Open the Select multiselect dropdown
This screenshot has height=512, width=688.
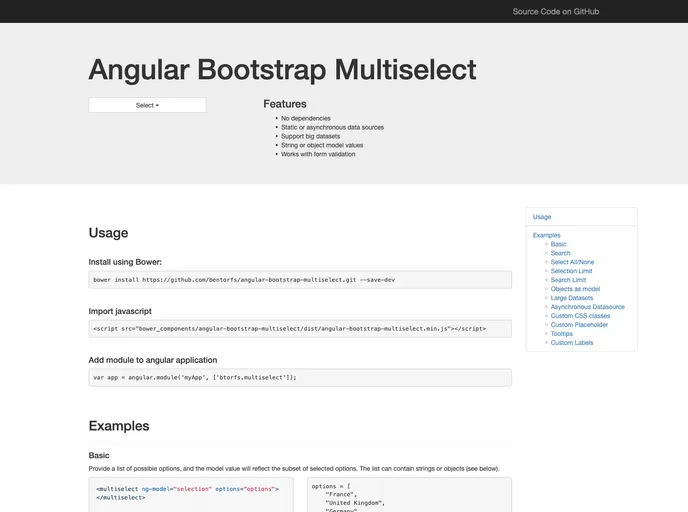pyautogui.click(x=147, y=105)
